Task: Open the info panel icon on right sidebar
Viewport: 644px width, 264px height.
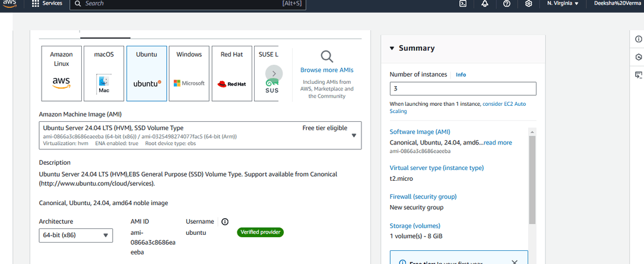Action: pos(638,39)
